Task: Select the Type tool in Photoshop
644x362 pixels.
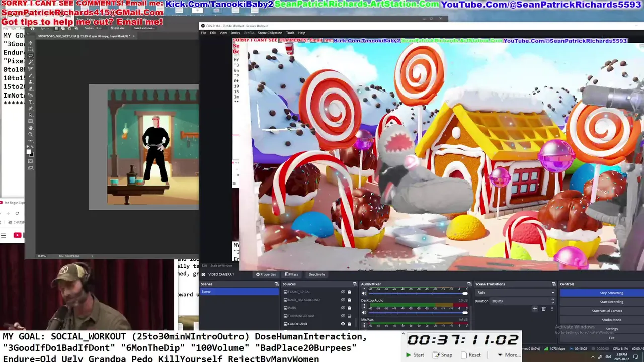Action: (30, 102)
